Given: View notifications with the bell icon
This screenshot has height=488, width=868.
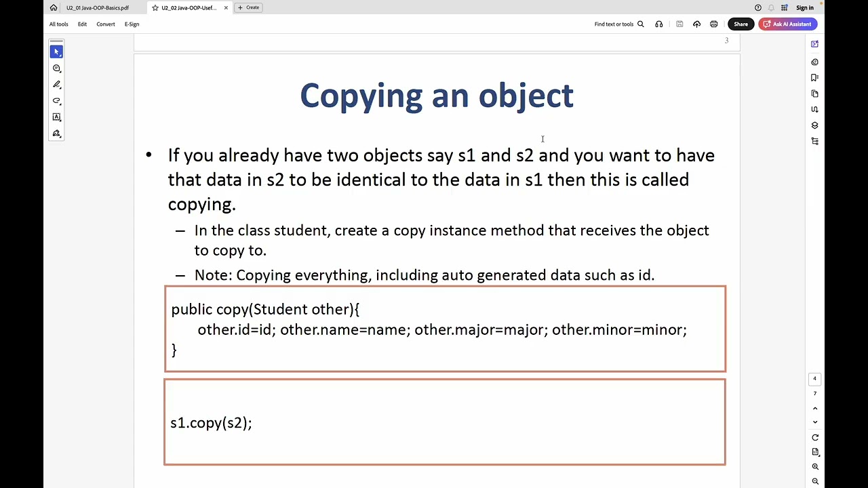Looking at the screenshot, I should click(771, 7).
